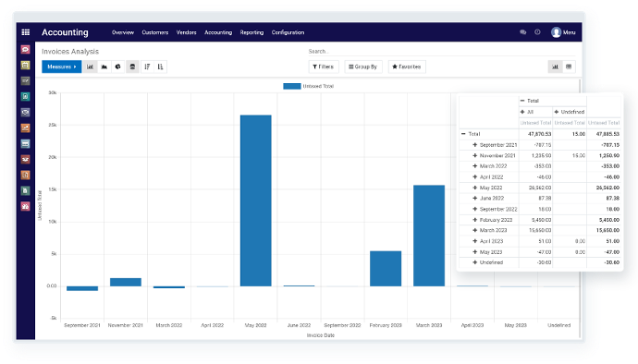Image resolution: width=638 pixels, height=364 pixels.
Task: Open the yellow calendar icon in sidebar
Action: pos(25,65)
